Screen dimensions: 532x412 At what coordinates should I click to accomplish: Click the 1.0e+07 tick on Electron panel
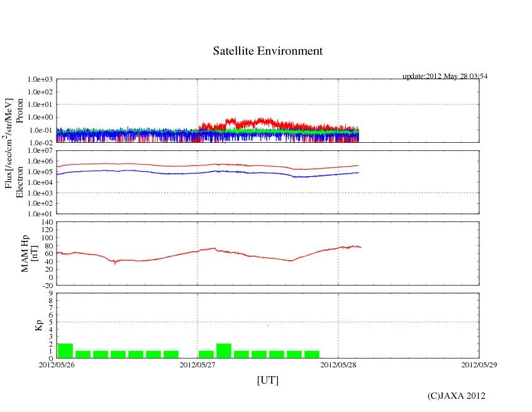click(x=41, y=151)
